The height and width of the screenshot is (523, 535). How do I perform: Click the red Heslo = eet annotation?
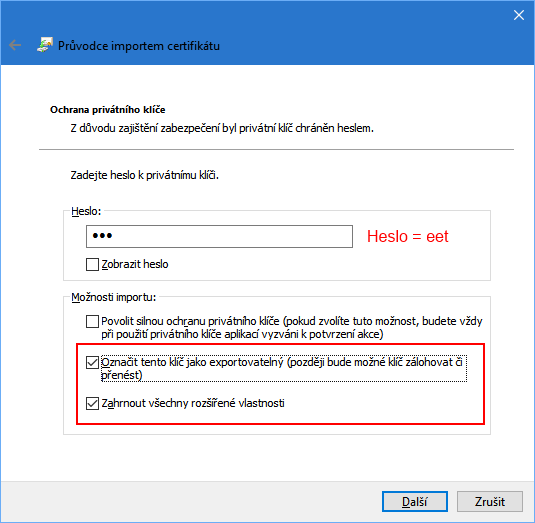[x=407, y=236]
